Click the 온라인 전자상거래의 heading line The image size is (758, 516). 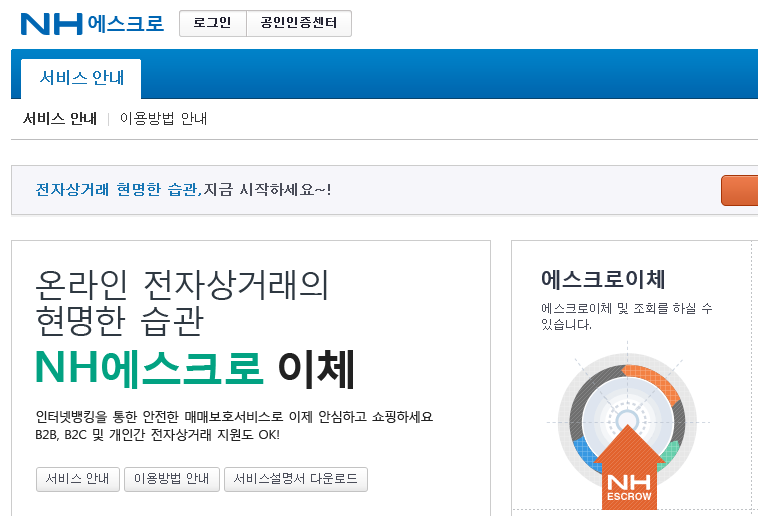tap(182, 285)
